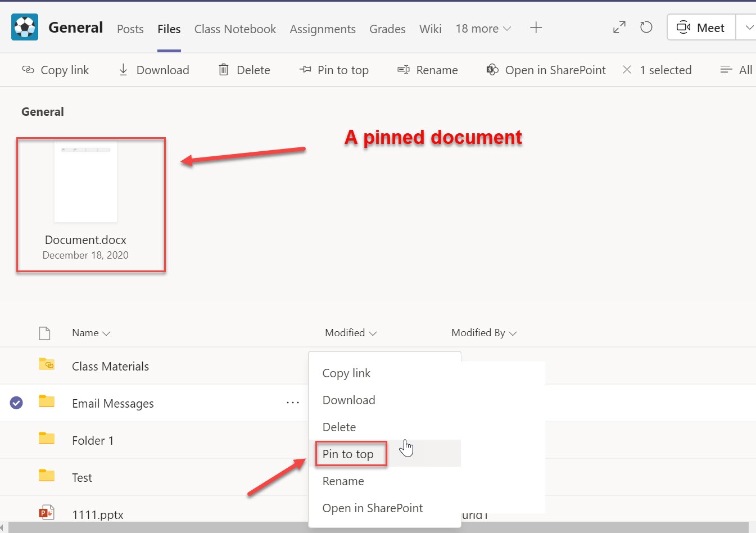Choose Open in SharePoint in context menu

pos(385,508)
